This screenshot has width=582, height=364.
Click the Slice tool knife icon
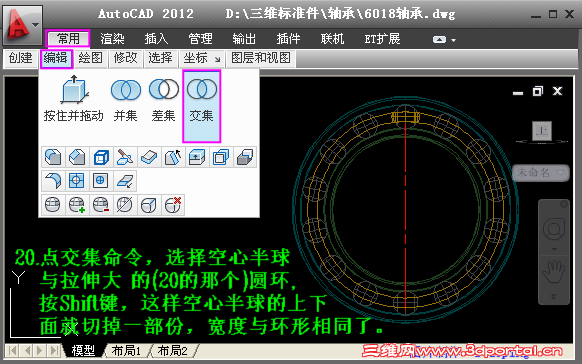click(x=125, y=157)
